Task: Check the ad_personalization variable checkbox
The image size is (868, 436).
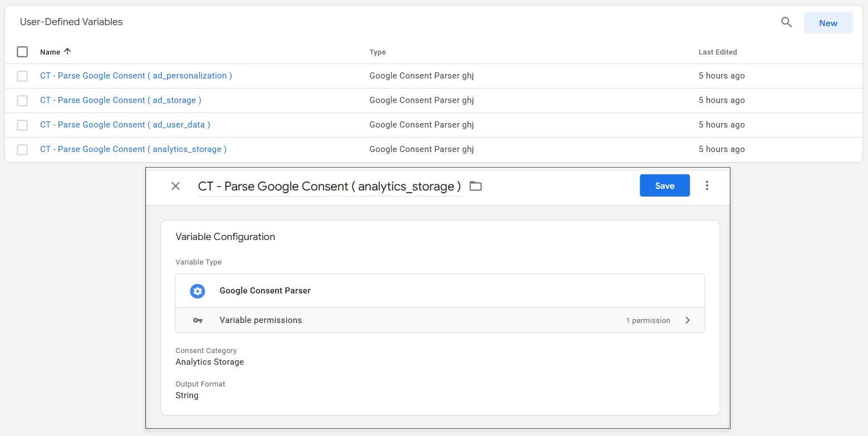Action: 22,76
